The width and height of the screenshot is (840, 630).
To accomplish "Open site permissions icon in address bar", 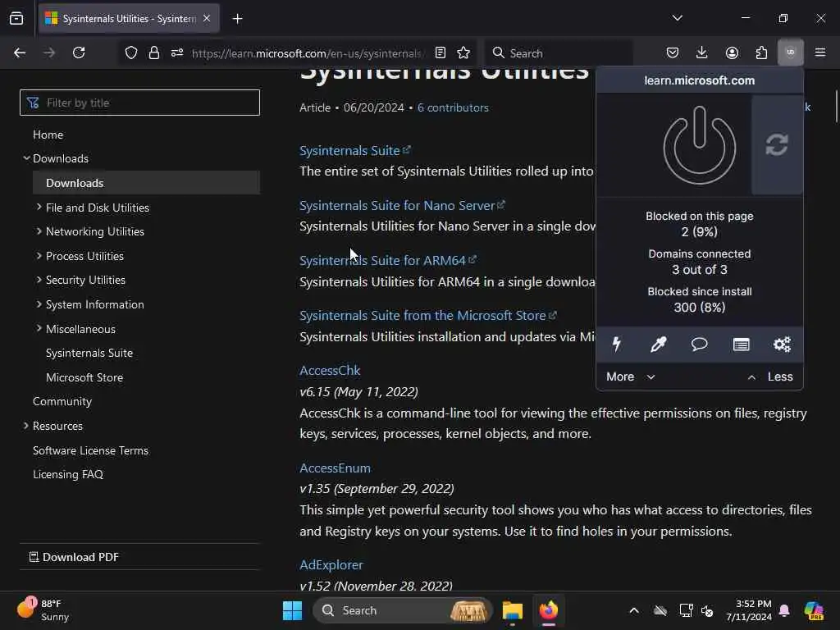I will tap(177, 52).
